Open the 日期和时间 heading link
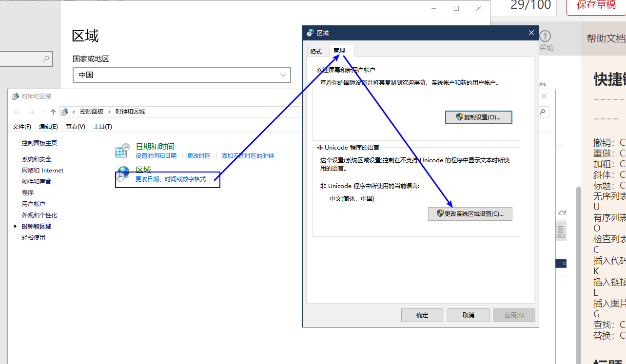 [155, 146]
